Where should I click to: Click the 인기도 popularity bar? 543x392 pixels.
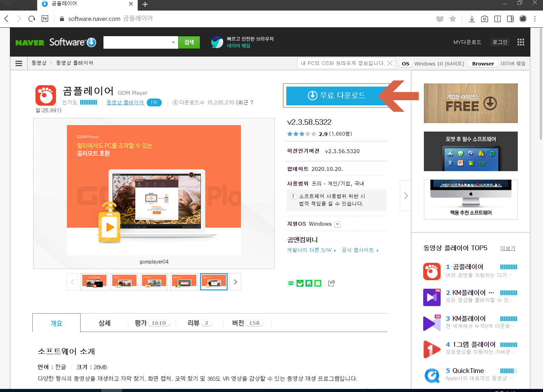tap(88, 102)
